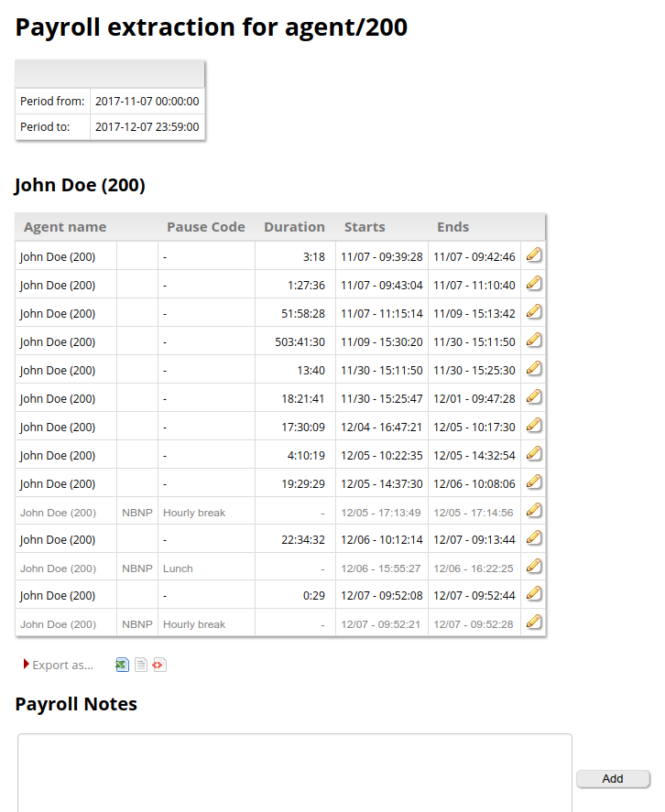
Task: Edit the 3:18 duration session row
Action: tap(533, 255)
